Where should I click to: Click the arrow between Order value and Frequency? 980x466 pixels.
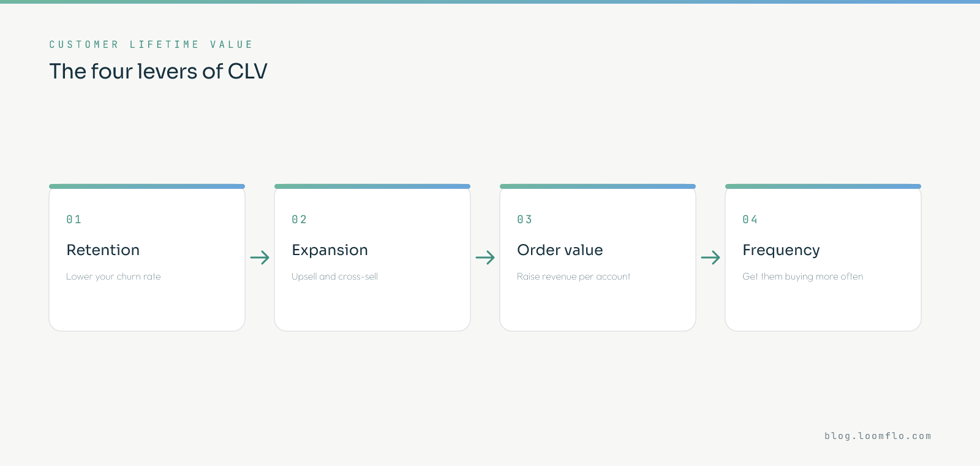(710, 258)
